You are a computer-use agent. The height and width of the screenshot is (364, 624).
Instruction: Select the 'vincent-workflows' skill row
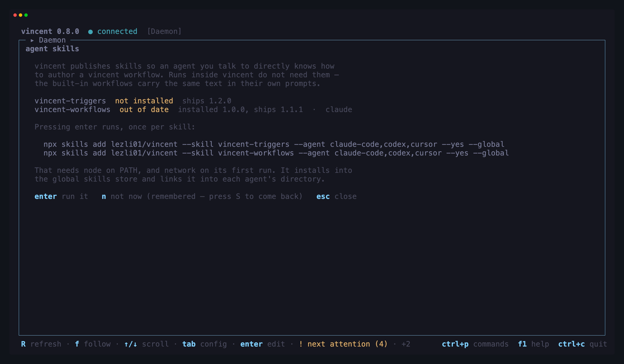coord(193,109)
